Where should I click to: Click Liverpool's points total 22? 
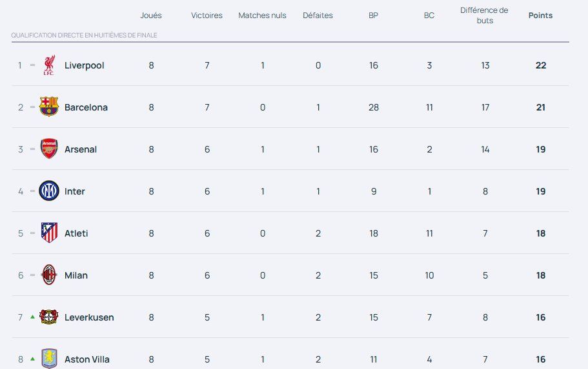tap(541, 65)
